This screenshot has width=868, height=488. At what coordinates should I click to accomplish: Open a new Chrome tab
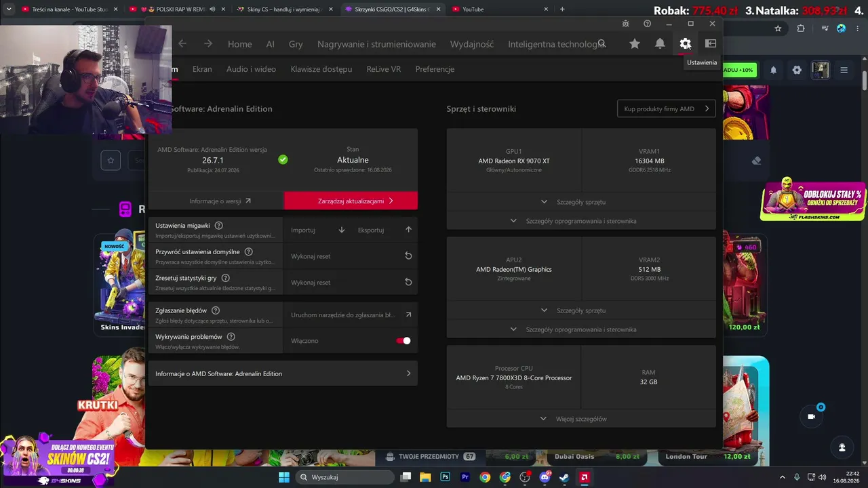click(x=562, y=9)
